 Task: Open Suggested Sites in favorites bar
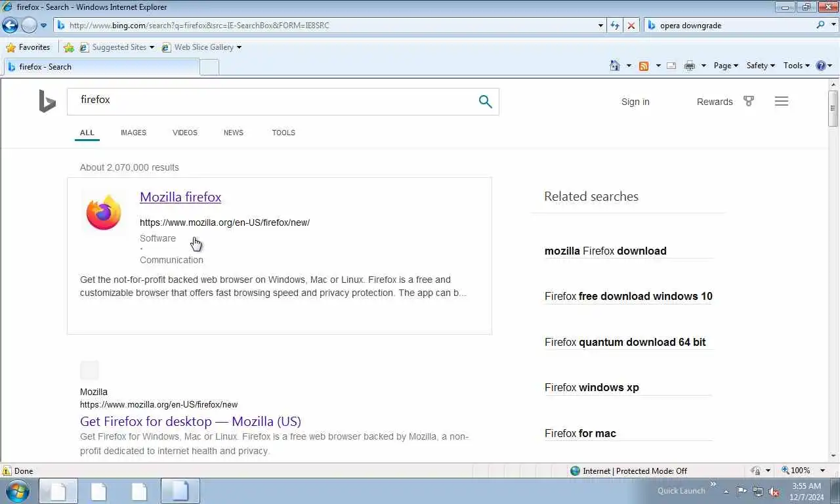click(x=117, y=47)
